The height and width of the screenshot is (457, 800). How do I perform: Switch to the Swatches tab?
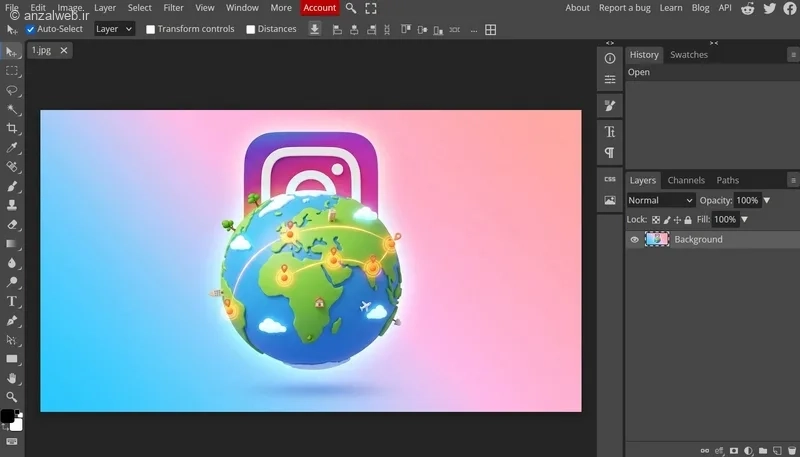coord(689,55)
